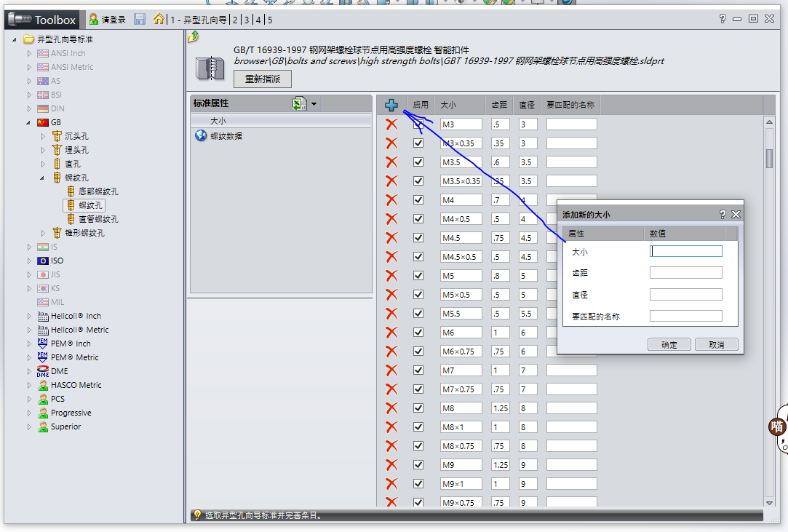Click 取消 in the dialog
This screenshot has height=532, width=788.
(716, 344)
